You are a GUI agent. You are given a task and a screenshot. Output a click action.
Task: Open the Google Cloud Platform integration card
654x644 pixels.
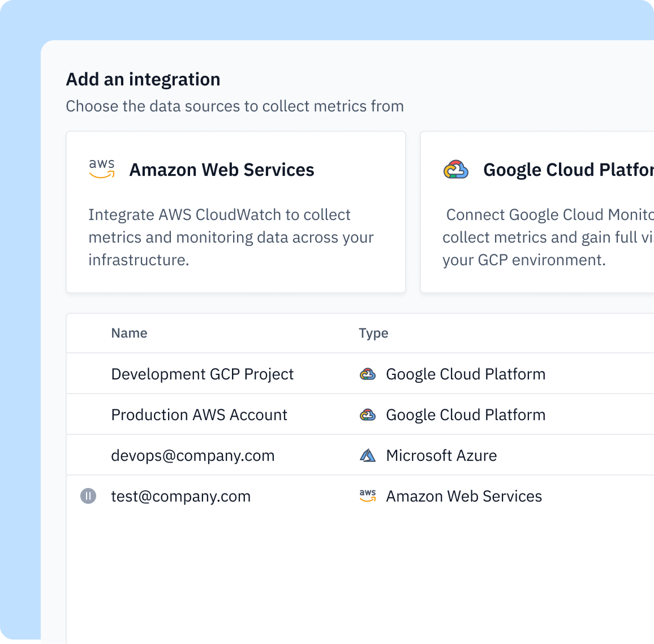537,212
